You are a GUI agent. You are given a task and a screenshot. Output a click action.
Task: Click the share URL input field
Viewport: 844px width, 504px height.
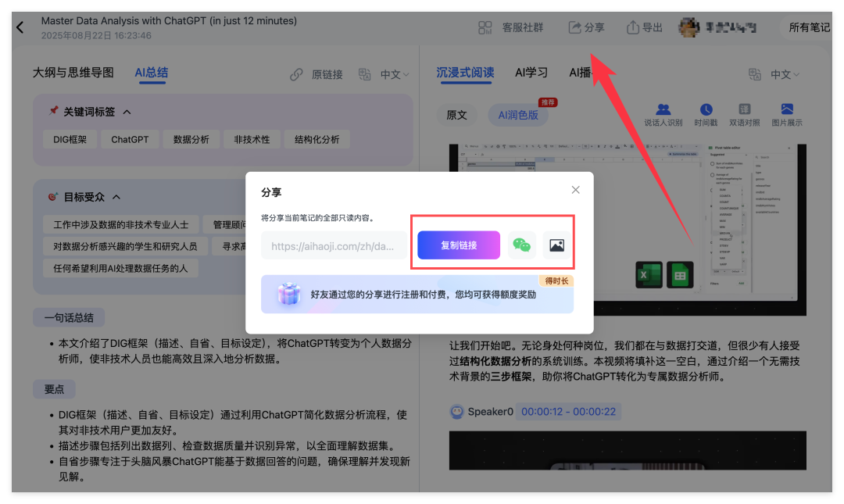click(x=334, y=245)
